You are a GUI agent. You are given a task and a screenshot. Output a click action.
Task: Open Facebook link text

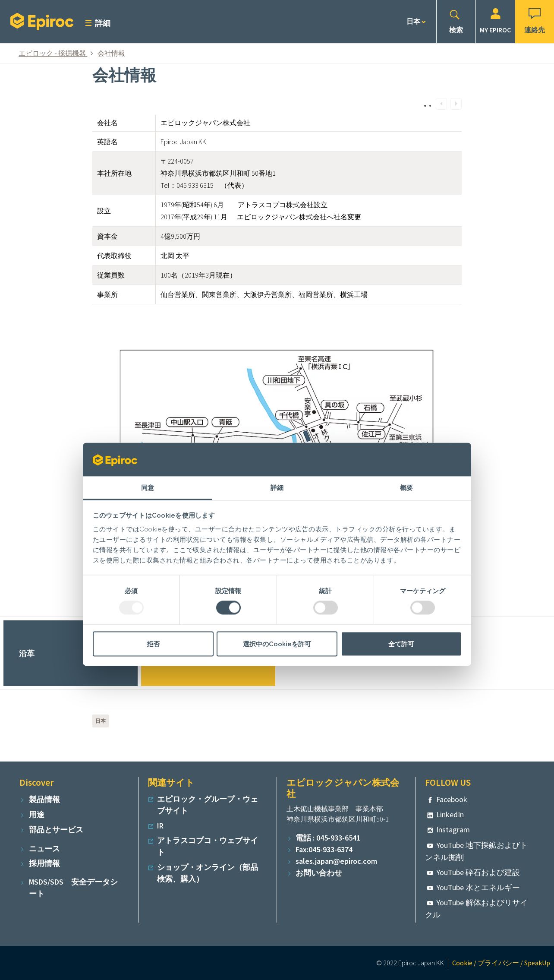click(x=451, y=800)
